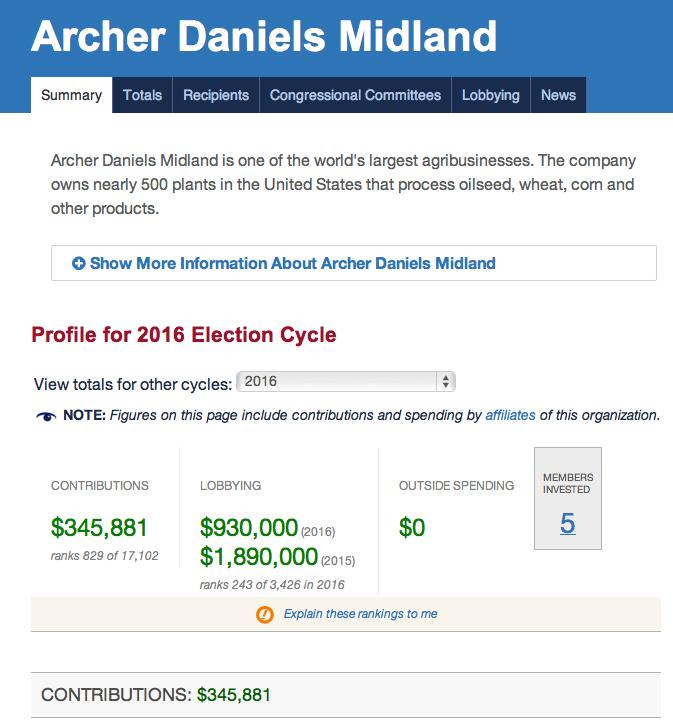The height and width of the screenshot is (725, 673).
Task: Click the cycle dropdown stepper arrows
Action: [x=446, y=382]
